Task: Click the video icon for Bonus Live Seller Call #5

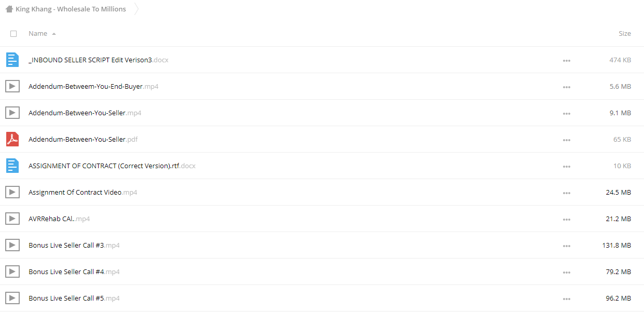Action: (12, 298)
